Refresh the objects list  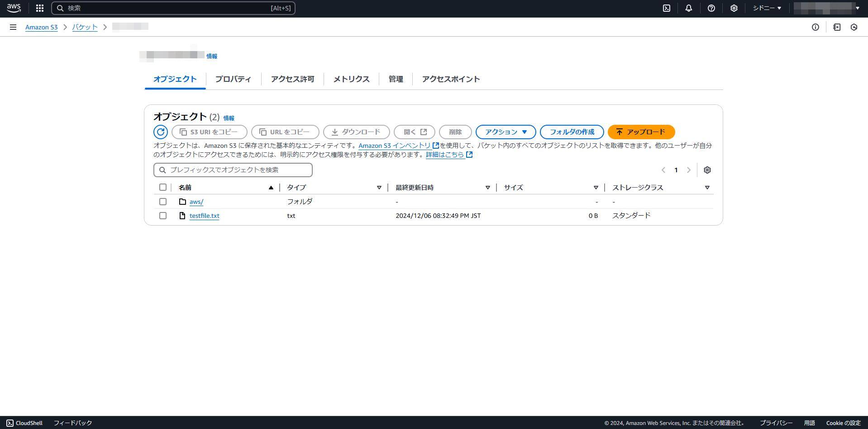161,132
